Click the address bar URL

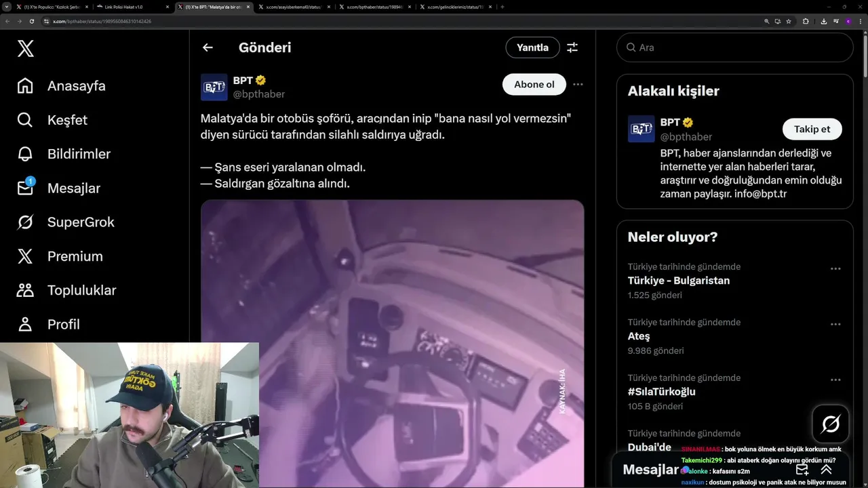point(102,21)
